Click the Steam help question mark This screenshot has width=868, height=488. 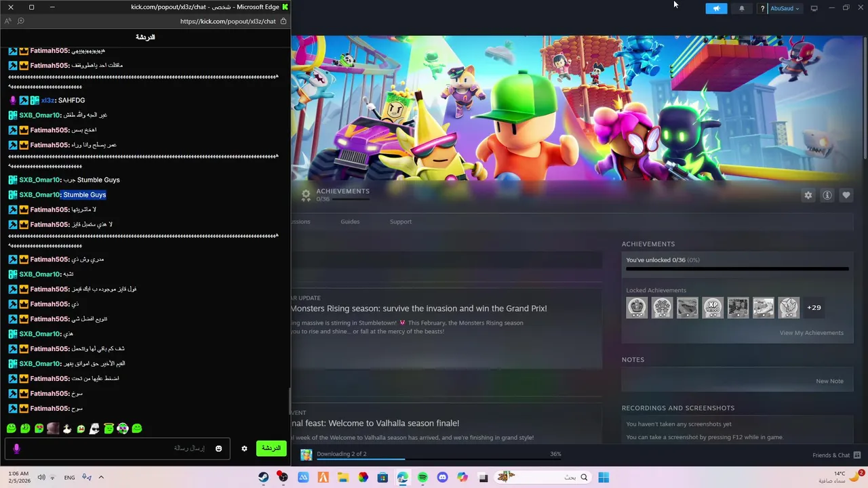pos(762,8)
